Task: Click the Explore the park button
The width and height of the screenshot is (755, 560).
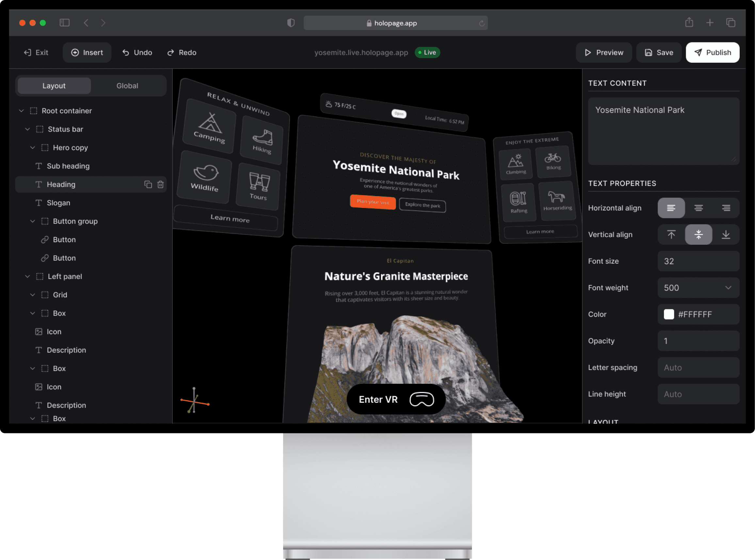Action: (x=422, y=205)
